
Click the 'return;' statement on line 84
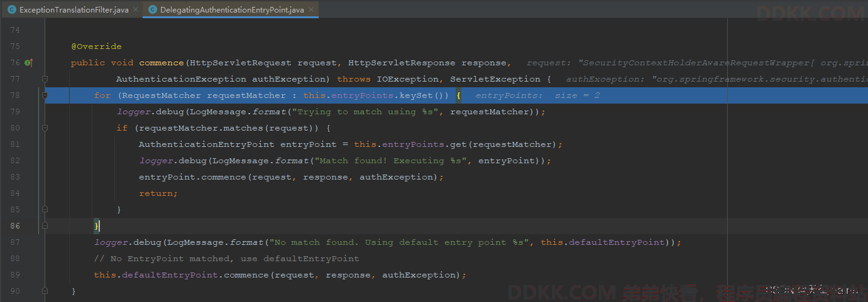click(x=158, y=193)
